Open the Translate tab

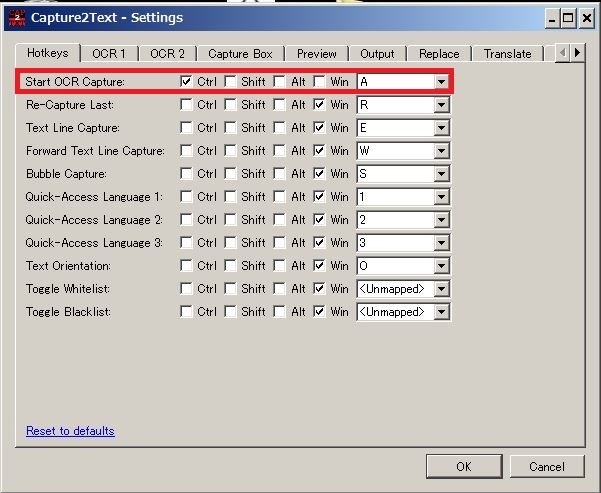[507, 54]
